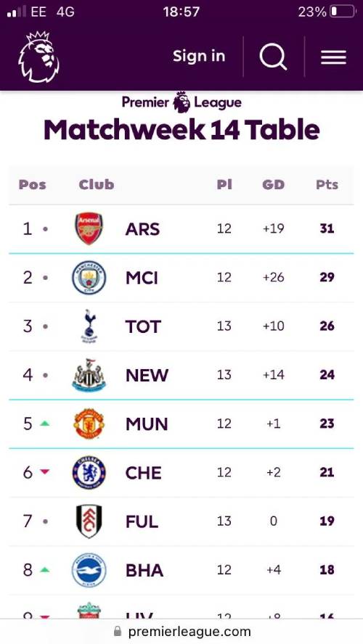Image resolution: width=363 pixels, height=644 pixels.
Task: Expand the MUN row green up arrow
Action: pyautogui.click(x=45, y=424)
